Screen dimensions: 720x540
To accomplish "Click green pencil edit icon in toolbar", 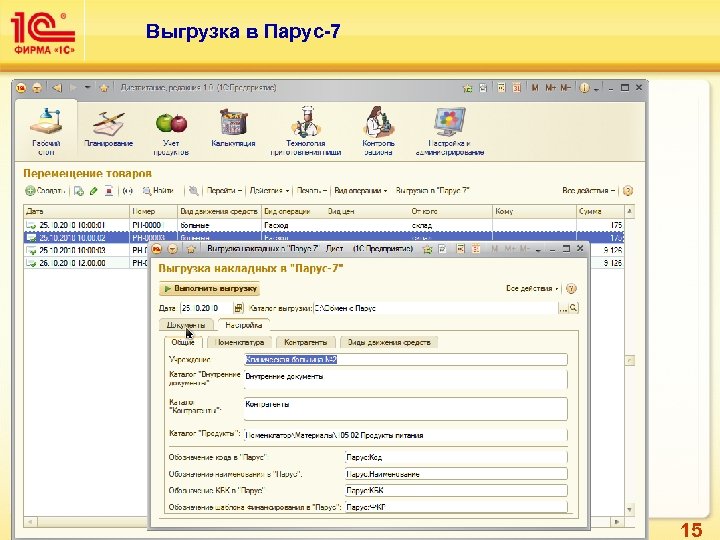I will [94, 191].
